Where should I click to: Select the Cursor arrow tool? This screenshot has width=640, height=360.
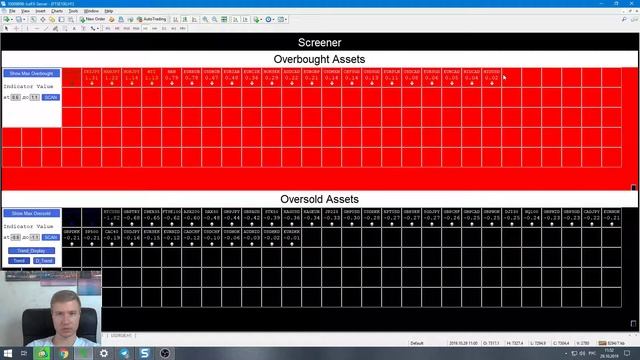tap(6, 29)
